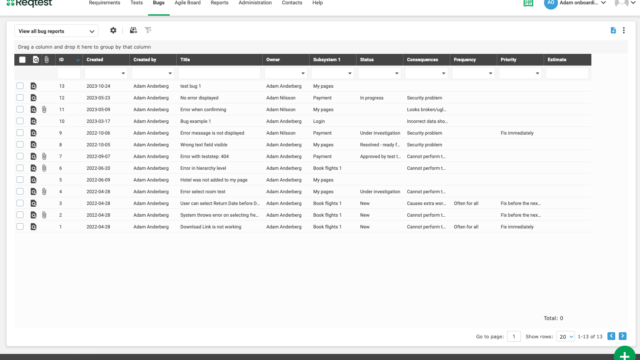The width and height of the screenshot is (640, 360).
Task: Open the Consequences filter dropdown
Action: click(x=443, y=73)
